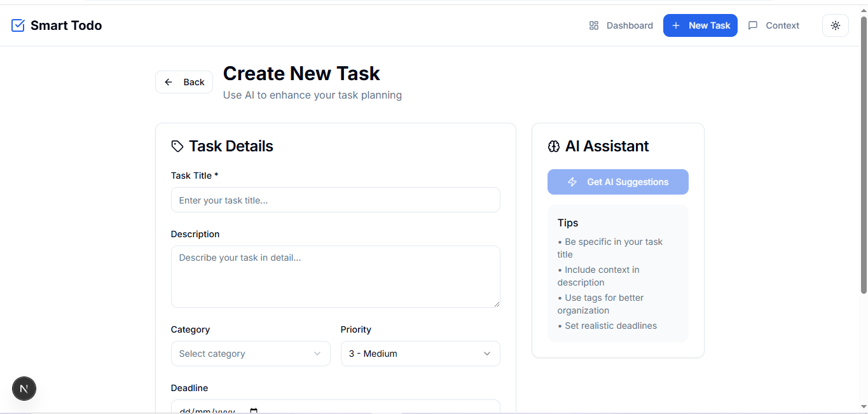Click the Description resize handle corner

coord(496,303)
